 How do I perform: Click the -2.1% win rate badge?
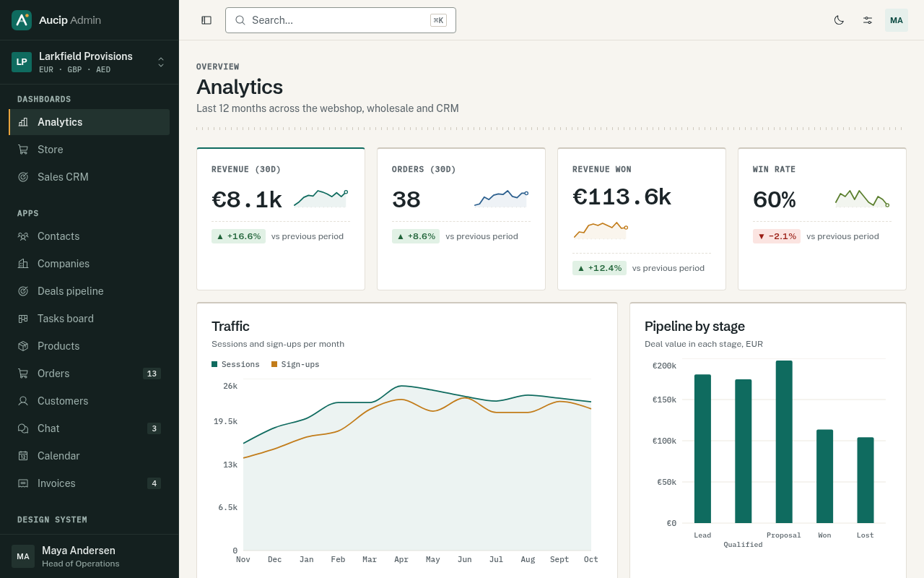click(x=777, y=236)
